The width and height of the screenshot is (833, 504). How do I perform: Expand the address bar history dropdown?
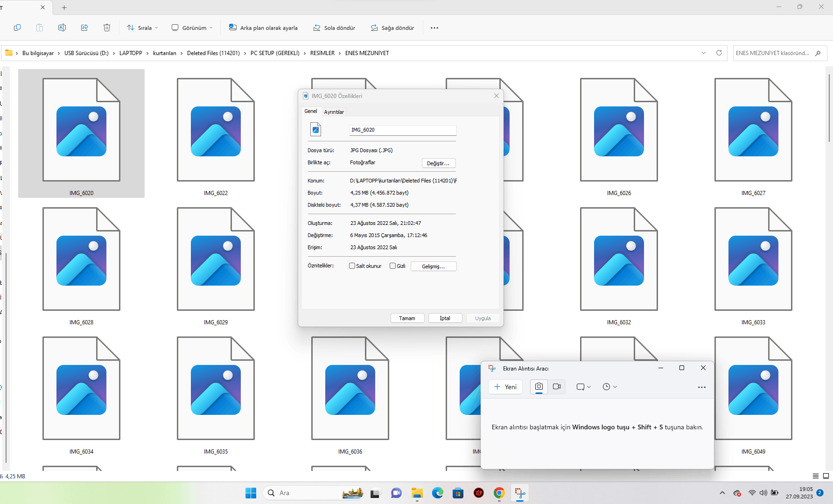click(x=704, y=53)
